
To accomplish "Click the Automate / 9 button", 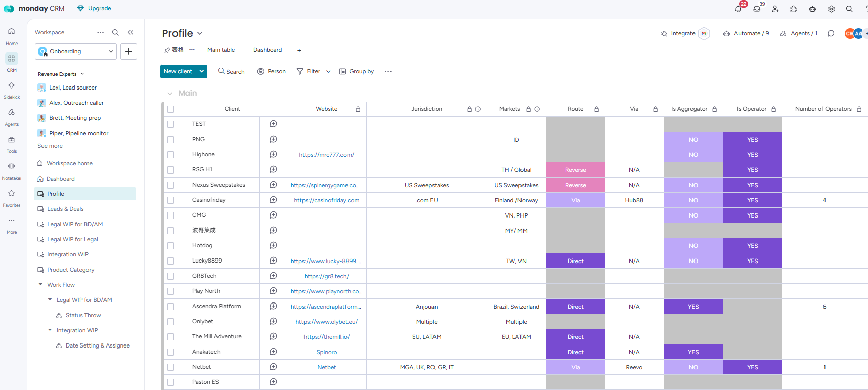I will (x=746, y=33).
